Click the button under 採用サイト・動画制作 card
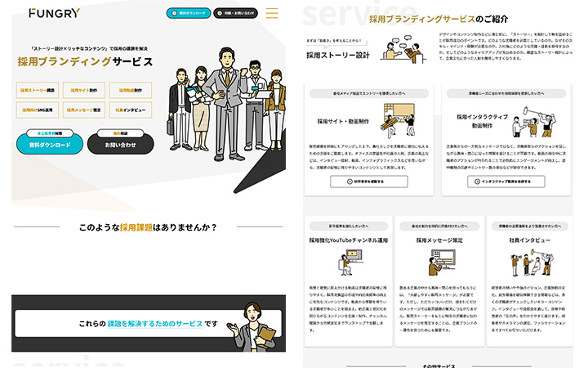 [369, 182]
